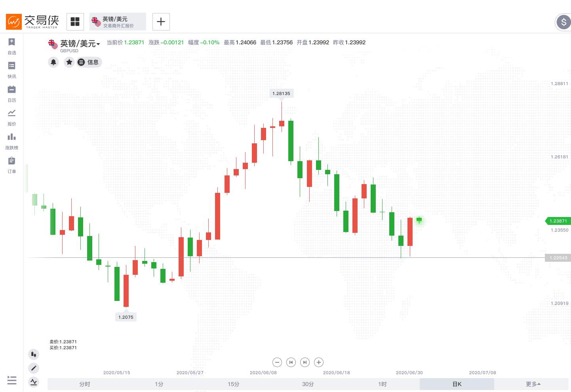
Task: Toggle the price alert bell
Action: click(x=53, y=62)
